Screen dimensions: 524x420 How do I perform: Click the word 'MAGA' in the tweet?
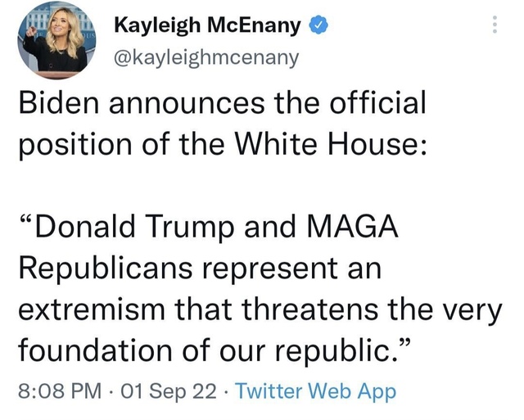(353, 226)
